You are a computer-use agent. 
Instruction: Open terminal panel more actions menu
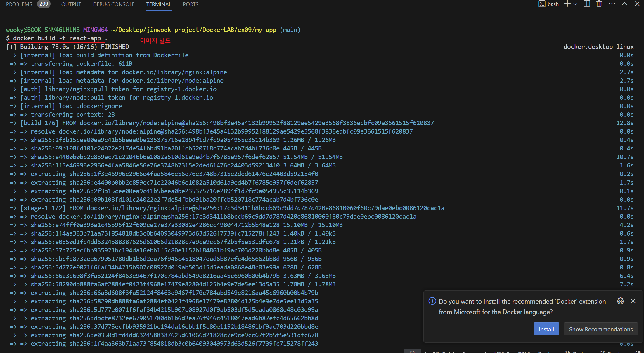(x=612, y=4)
